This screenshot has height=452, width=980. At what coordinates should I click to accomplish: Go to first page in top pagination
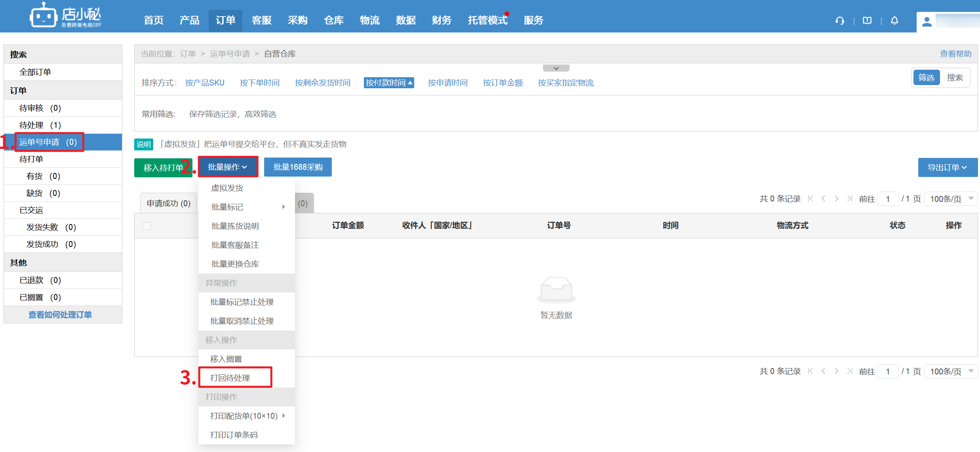click(811, 199)
